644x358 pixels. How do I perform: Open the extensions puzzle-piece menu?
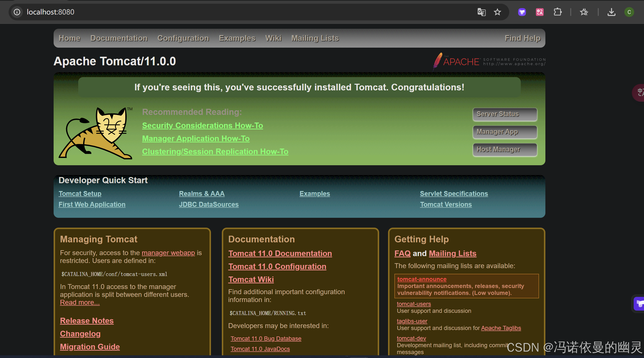click(x=557, y=12)
